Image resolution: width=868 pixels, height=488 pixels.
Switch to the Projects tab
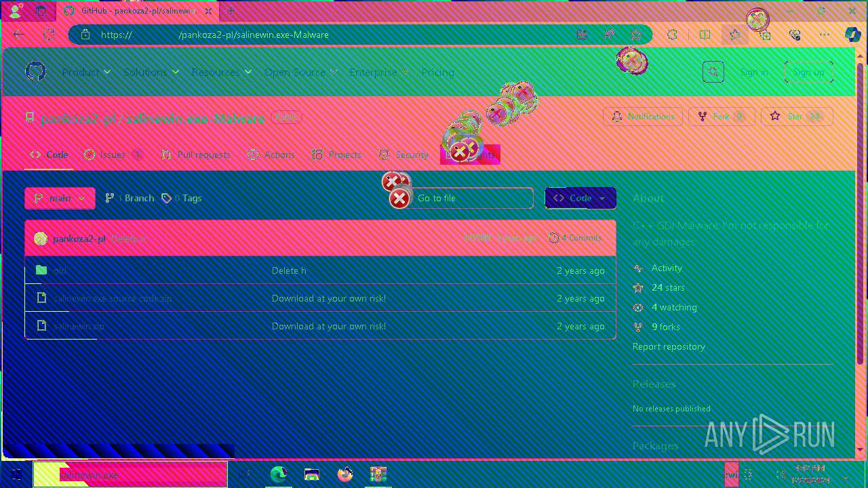(x=336, y=155)
